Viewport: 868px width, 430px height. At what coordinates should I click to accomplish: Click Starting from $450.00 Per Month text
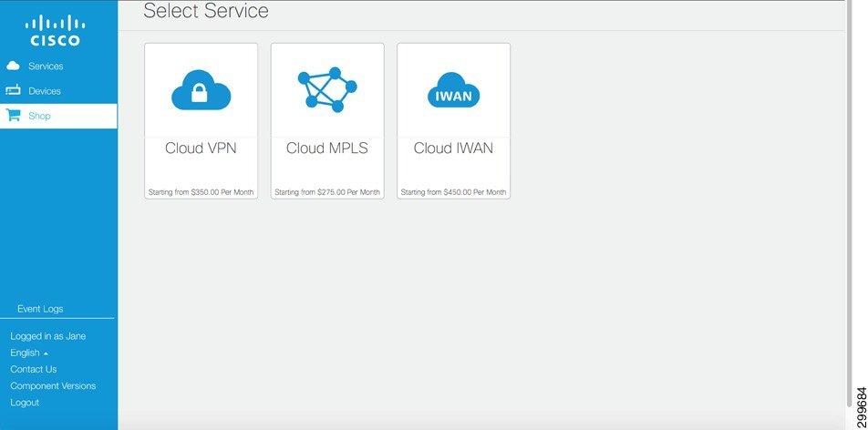[453, 192]
